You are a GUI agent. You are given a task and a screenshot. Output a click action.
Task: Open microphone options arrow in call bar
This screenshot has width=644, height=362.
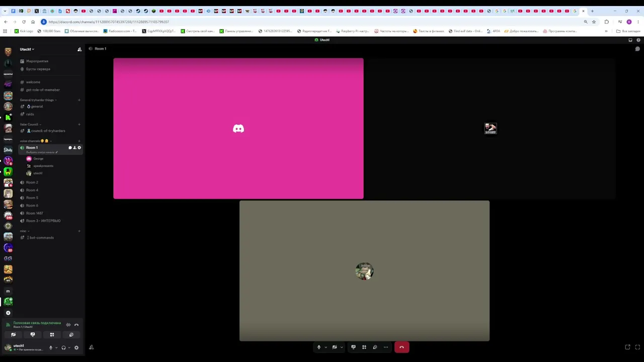point(326,347)
